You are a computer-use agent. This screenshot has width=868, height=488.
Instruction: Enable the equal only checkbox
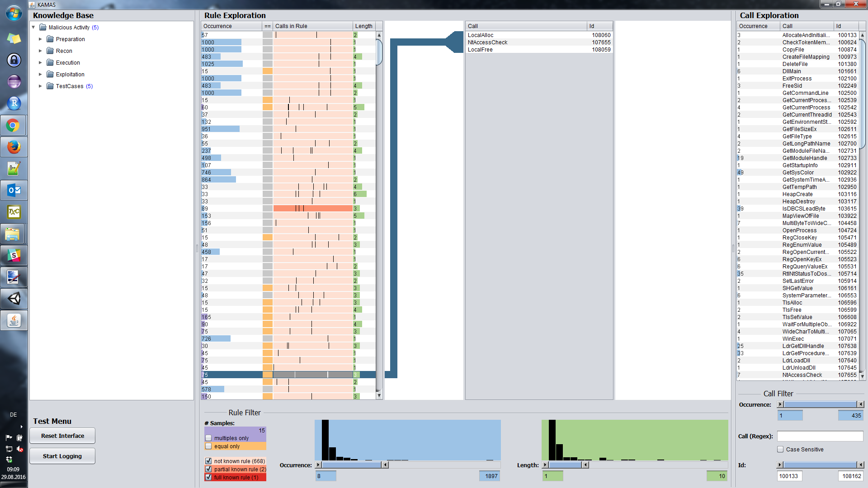coord(208,446)
